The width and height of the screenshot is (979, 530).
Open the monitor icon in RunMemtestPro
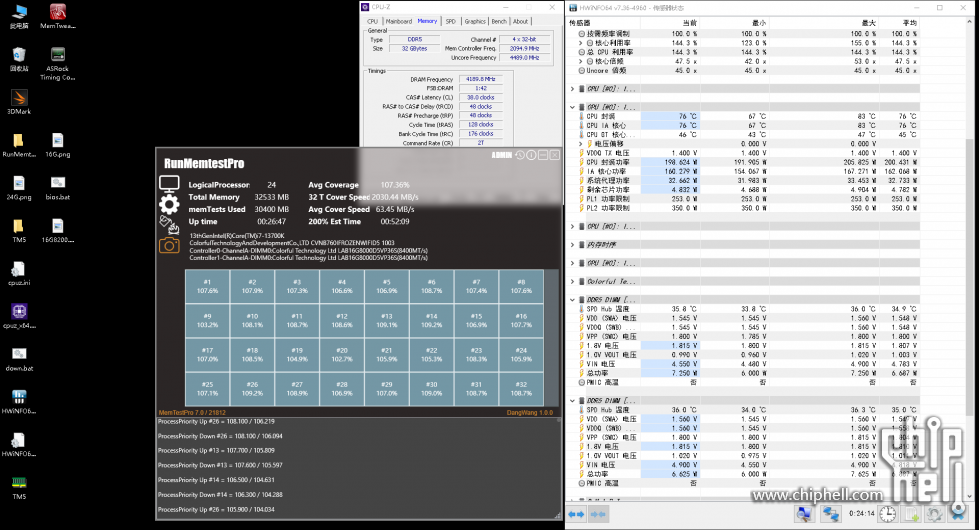click(169, 184)
